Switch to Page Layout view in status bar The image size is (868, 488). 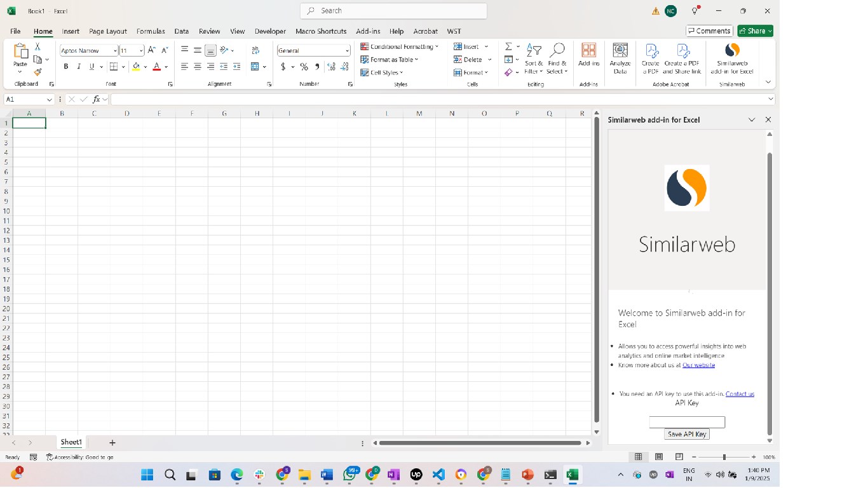click(x=659, y=457)
